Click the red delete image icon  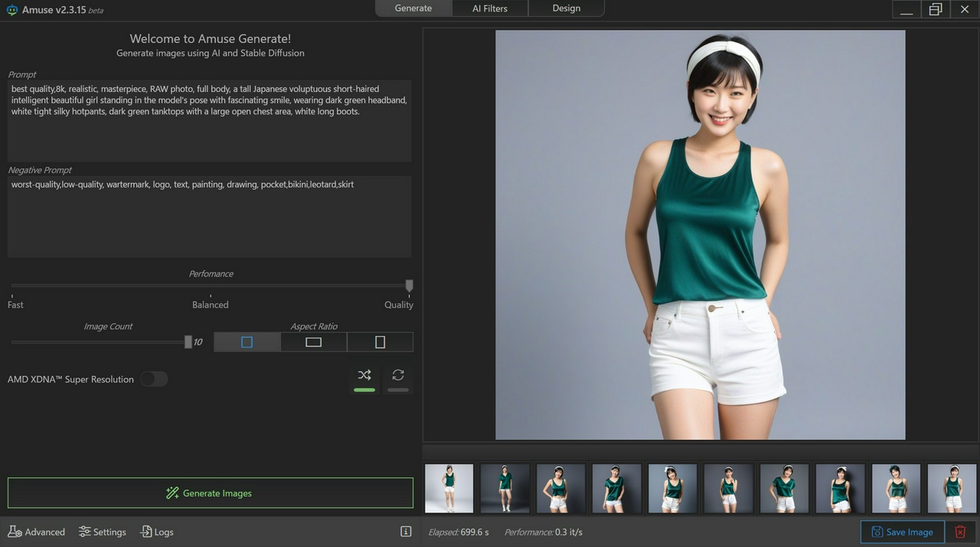click(x=960, y=532)
